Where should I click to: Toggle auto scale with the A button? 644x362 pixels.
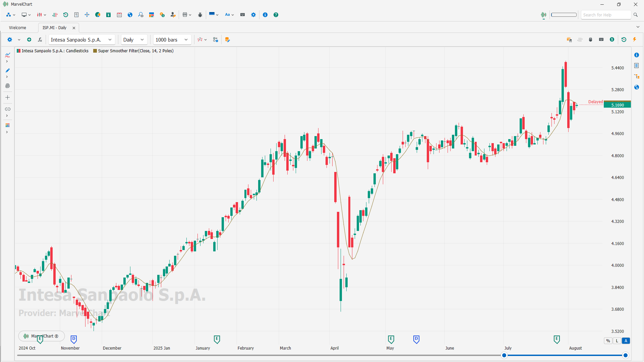[x=626, y=341]
